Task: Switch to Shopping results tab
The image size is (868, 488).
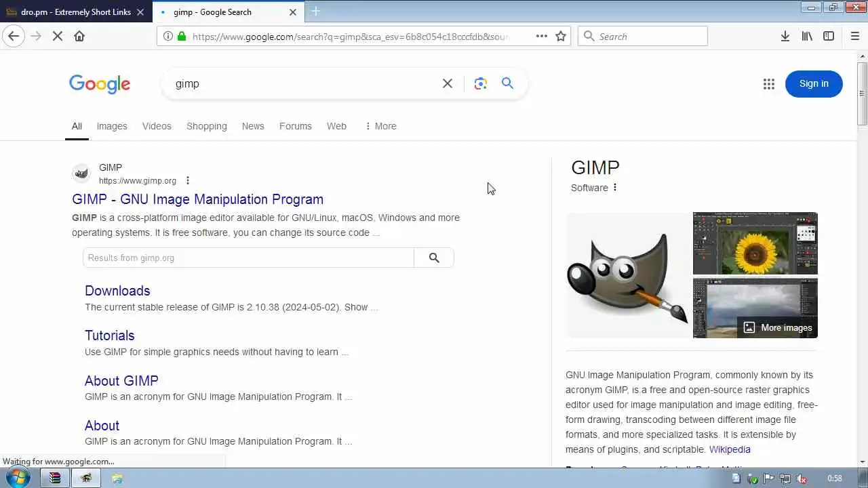Action: click(x=207, y=126)
